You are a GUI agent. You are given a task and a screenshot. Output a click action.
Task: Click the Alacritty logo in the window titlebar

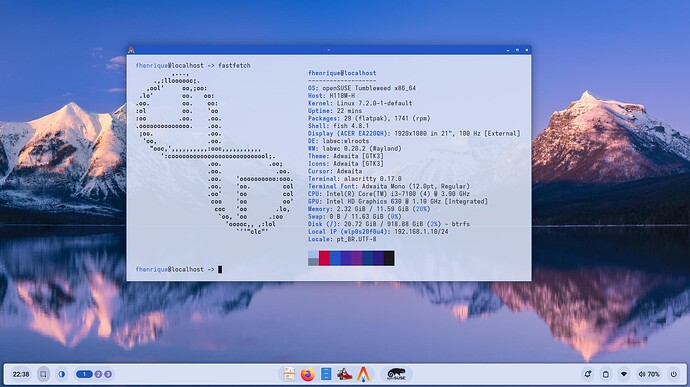click(131, 50)
